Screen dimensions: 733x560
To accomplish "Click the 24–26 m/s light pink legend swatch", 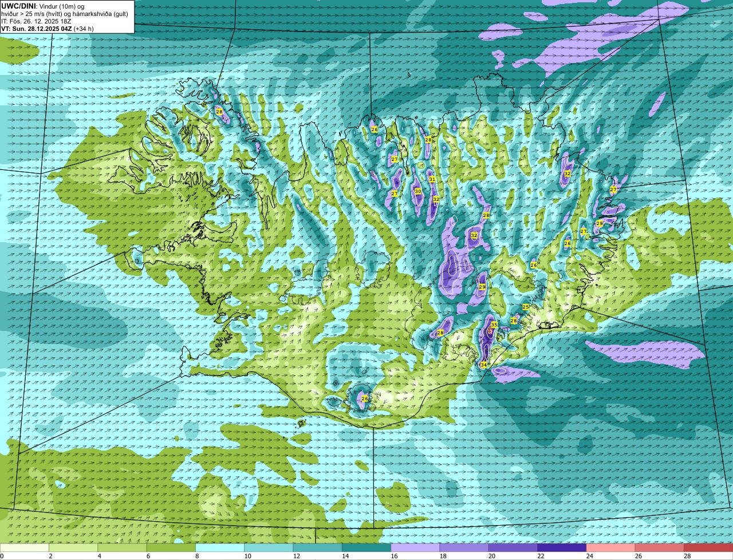I will pyautogui.click(x=611, y=548).
